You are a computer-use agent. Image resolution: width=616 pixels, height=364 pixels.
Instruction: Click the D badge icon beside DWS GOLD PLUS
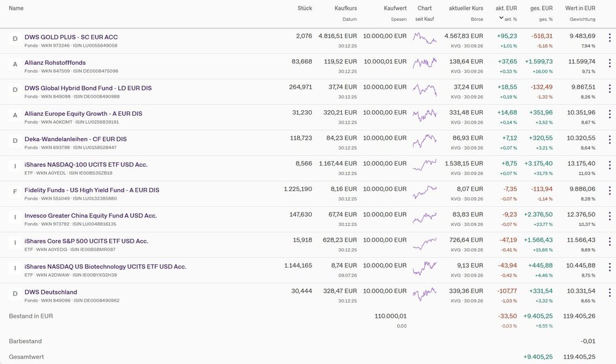click(15, 38)
